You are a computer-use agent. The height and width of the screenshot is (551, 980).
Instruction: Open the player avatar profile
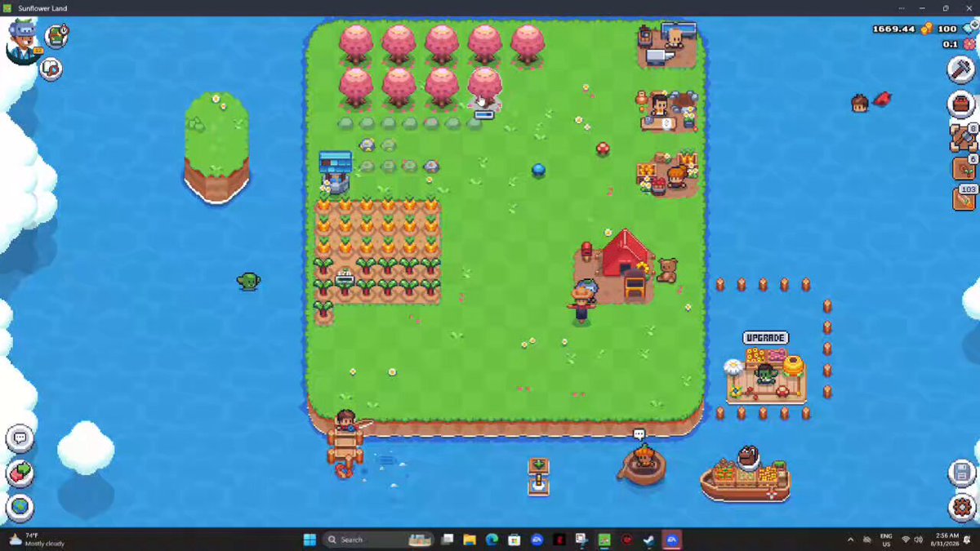24,41
